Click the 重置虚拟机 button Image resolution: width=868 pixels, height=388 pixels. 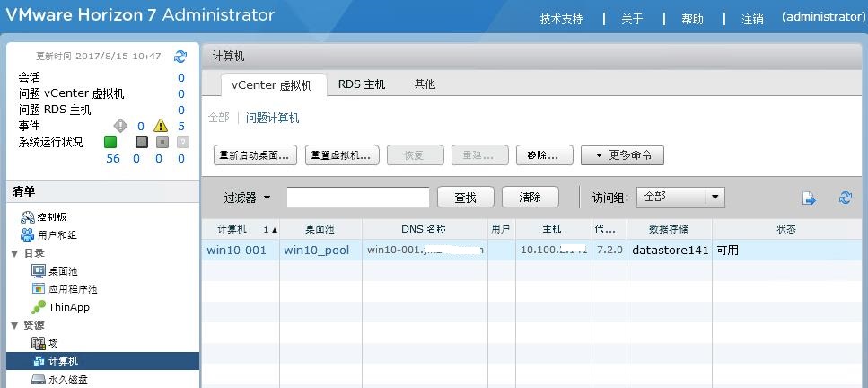(342, 155)
